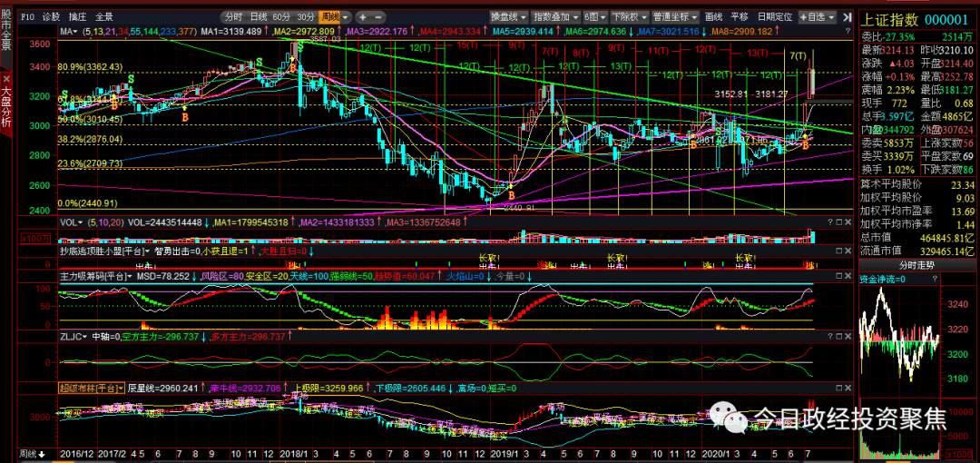Image resolution: width=980 pixels, height=463 pixels.
Task: Maximize the ZLJC sub-panel
Action: (x=839, y=337)
